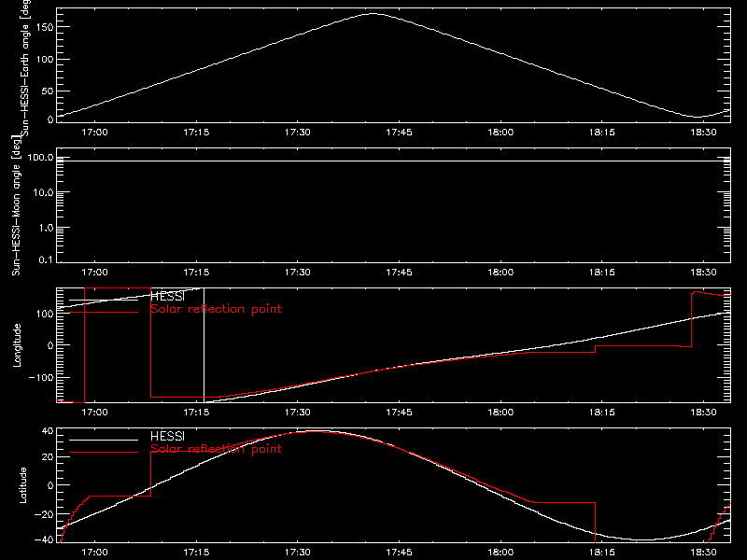Click 17:15 label under Moon angle plot

[x=196, y=273]
